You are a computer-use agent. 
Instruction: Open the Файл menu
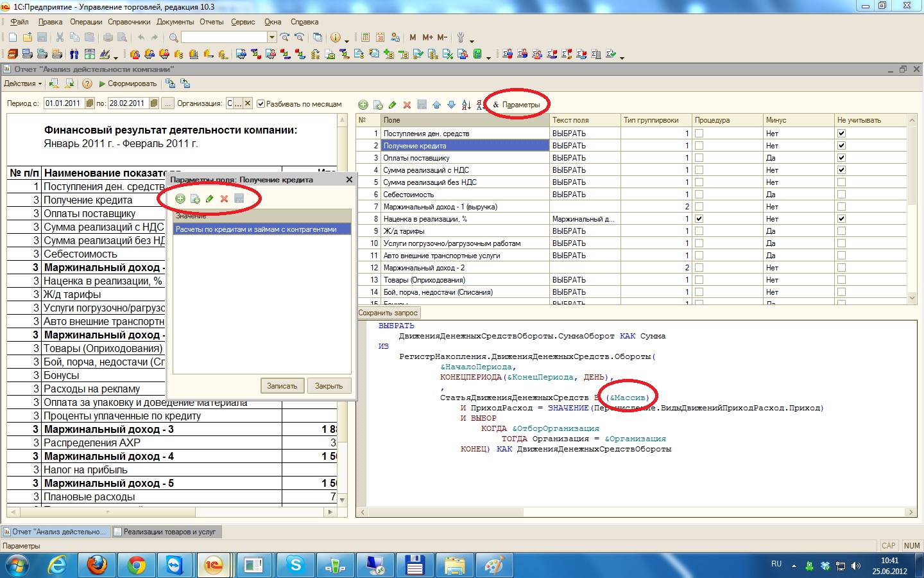coord(19,22)
